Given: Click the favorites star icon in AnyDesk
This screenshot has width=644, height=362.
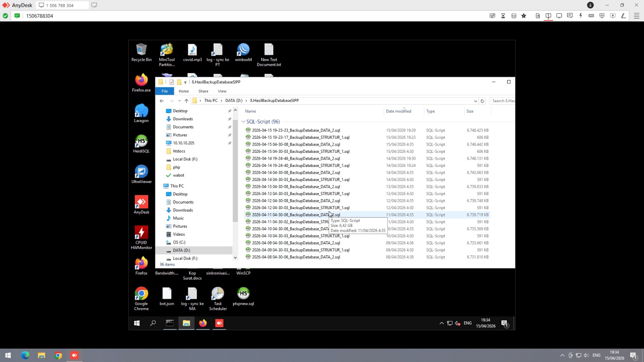Looking at the screenshot, I should point(524,16).
